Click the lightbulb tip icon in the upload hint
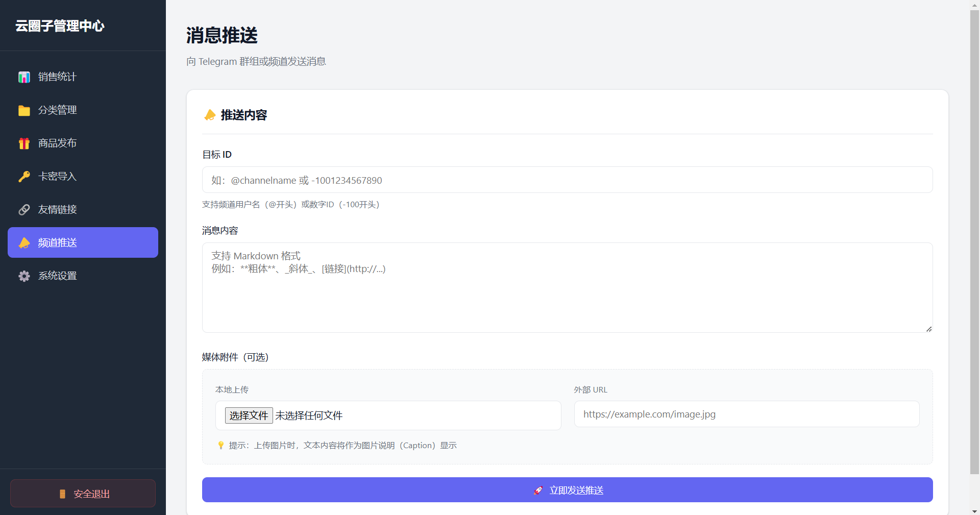Viewport: 980px width, 515px height. pyautogui.click(x=220, y=445)
